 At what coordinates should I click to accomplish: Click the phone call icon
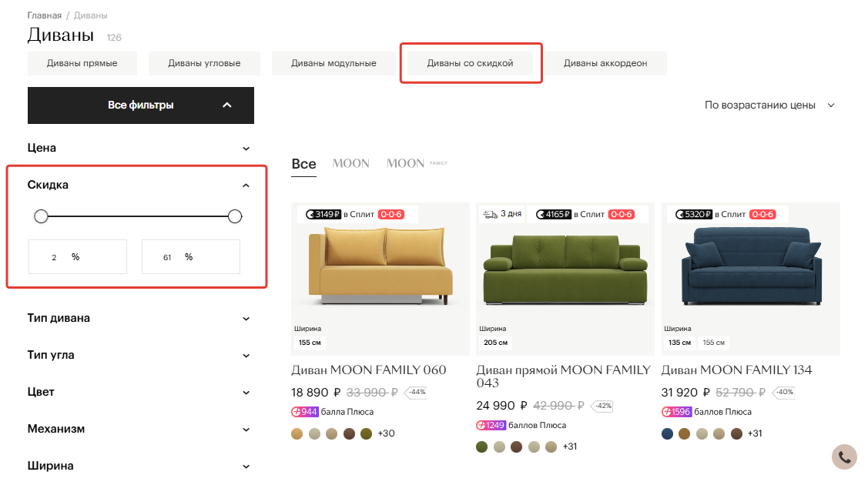pos(844,457)
